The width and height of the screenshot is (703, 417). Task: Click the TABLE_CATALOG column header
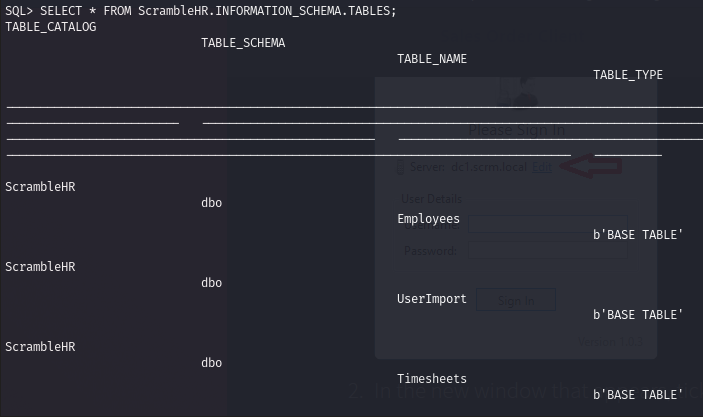[51, 27]
